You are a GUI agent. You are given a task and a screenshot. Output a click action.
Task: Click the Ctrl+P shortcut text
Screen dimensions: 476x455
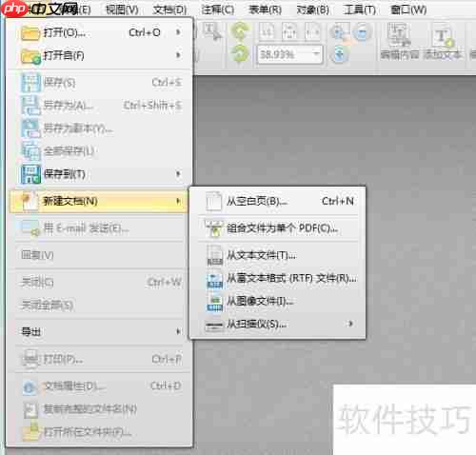167,359
